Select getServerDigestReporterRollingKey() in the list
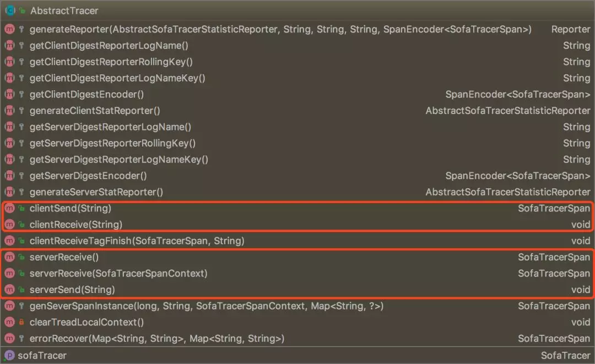 pos(112,143)
